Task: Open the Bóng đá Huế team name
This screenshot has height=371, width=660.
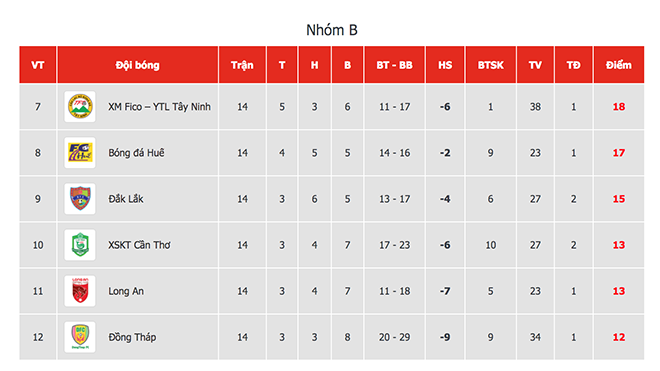Action: pyautogui.click(x=136, y=153)
